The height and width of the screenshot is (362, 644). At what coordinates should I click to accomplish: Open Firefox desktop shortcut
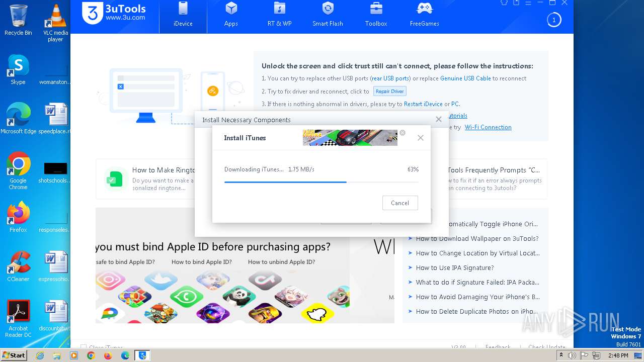pos(18,217)
